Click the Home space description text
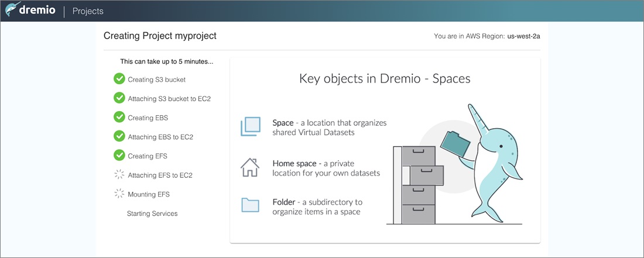The width and height of the screenshot is (644, 258). pos(326,168)
